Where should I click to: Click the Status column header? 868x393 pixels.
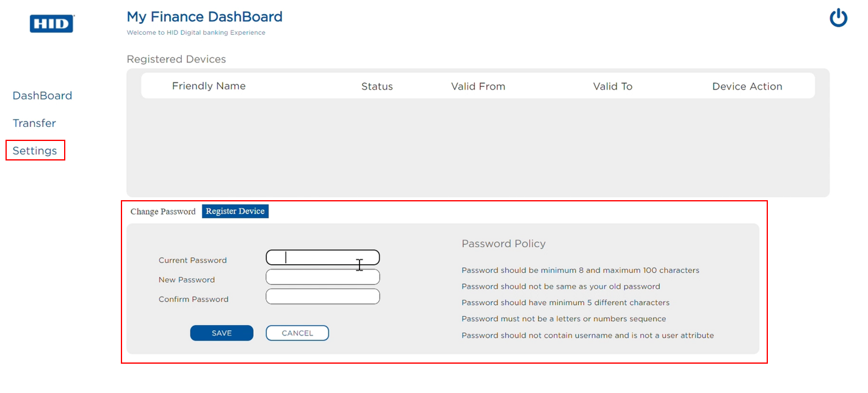point(377,87)
